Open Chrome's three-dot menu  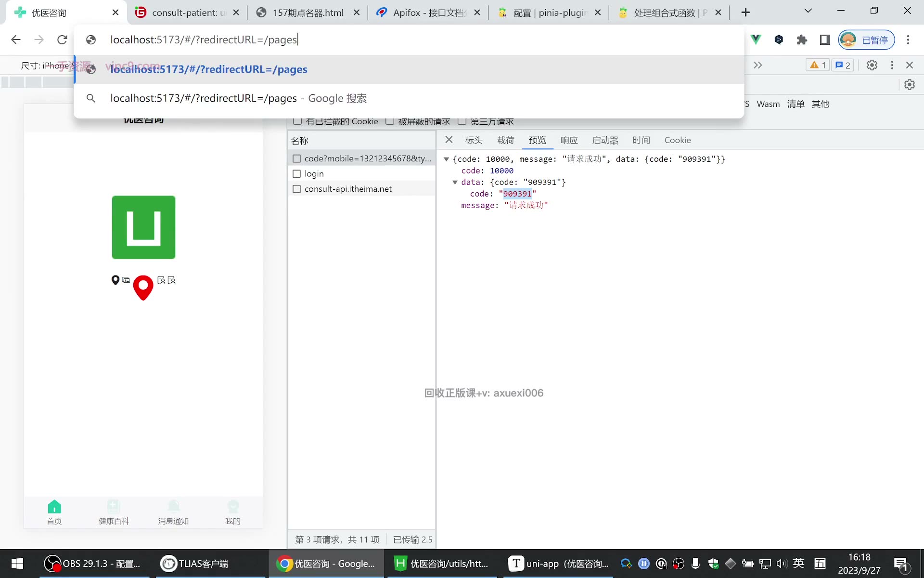(x=908, y=39)
